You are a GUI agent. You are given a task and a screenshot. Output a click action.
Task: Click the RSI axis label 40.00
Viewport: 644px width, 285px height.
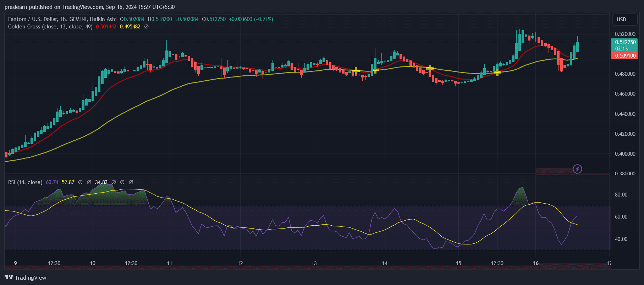[621, 239]
